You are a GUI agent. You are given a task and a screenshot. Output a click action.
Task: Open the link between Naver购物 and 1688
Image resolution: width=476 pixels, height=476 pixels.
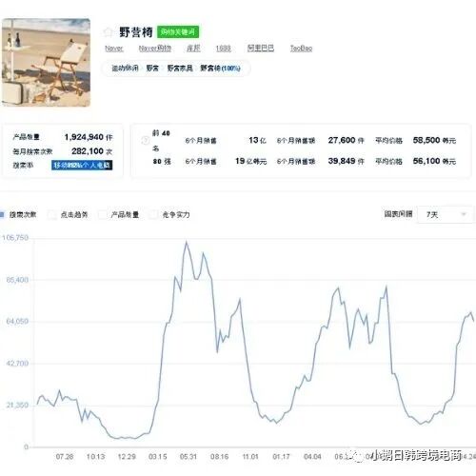pyautogui.click(x=193, y=49)
